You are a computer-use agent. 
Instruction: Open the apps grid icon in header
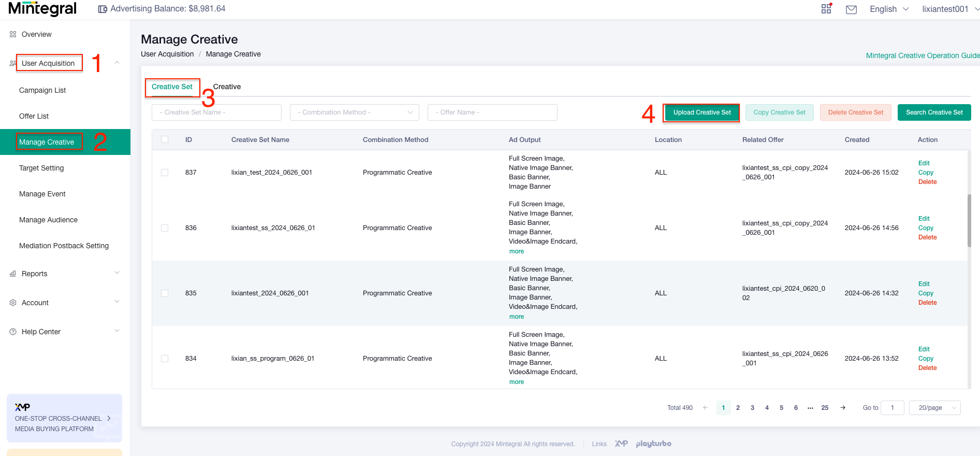[826, 9]
